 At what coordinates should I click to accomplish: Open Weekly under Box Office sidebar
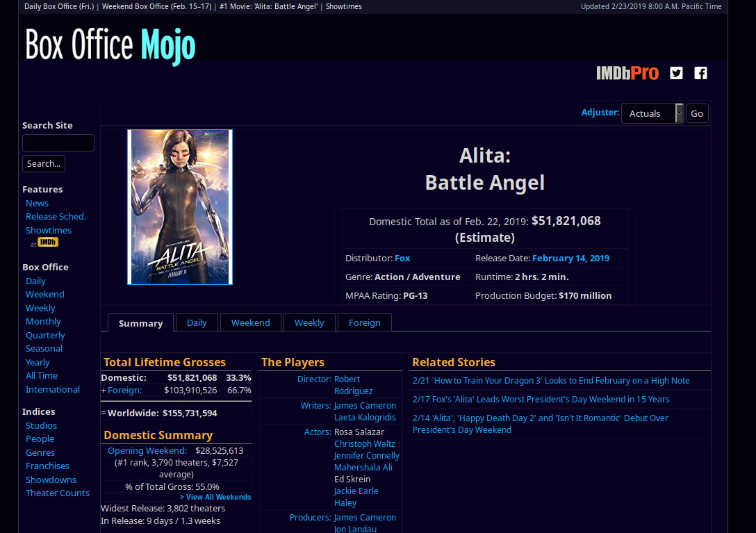pyautogui.click(x=40, y=308)
